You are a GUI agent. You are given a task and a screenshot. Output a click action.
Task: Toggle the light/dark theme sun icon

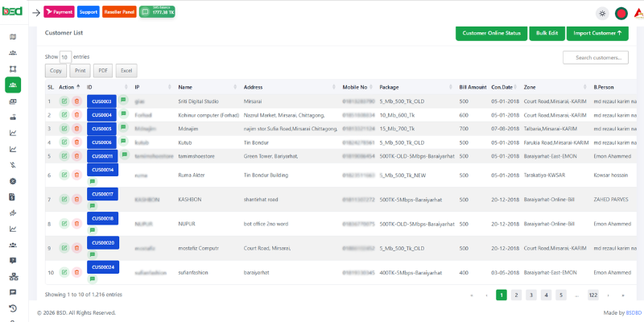pyautogui.click(x=601, y=13)
